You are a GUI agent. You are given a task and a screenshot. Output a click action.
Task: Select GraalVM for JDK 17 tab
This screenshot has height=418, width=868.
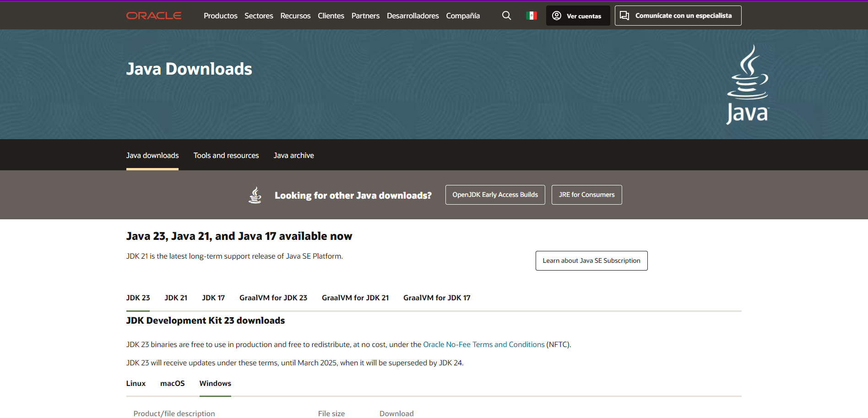coord(437,298)
